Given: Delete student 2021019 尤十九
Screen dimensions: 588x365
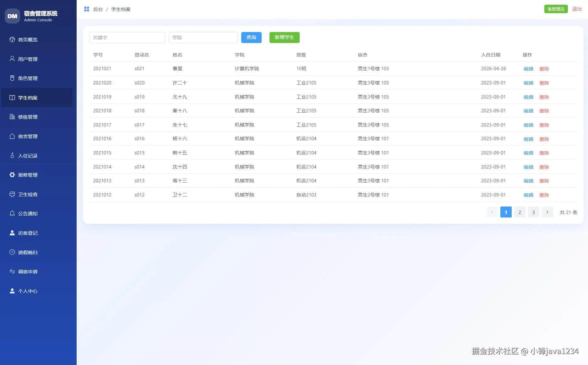Looking at the screenshot, I should tap(544, 97).
